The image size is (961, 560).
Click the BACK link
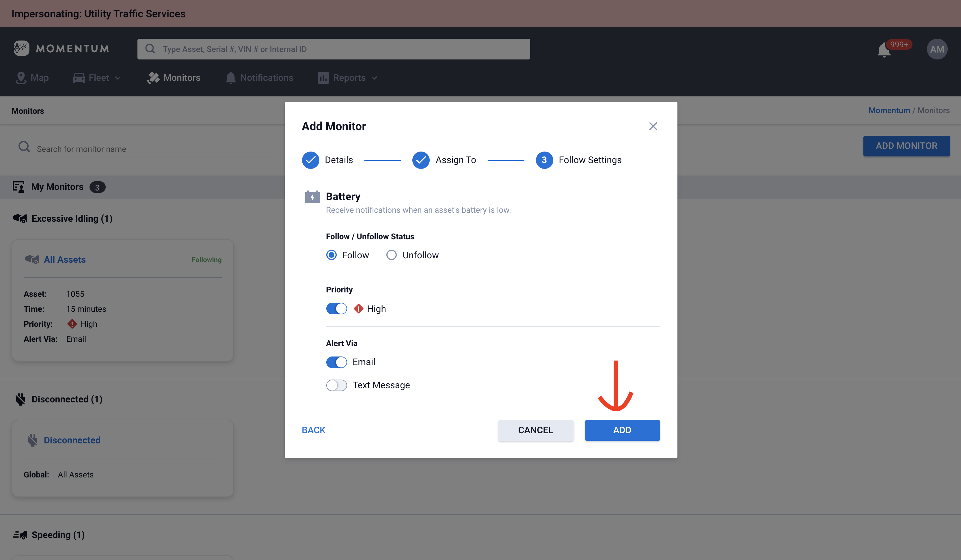pyautogui.click(x=314, y=430)
